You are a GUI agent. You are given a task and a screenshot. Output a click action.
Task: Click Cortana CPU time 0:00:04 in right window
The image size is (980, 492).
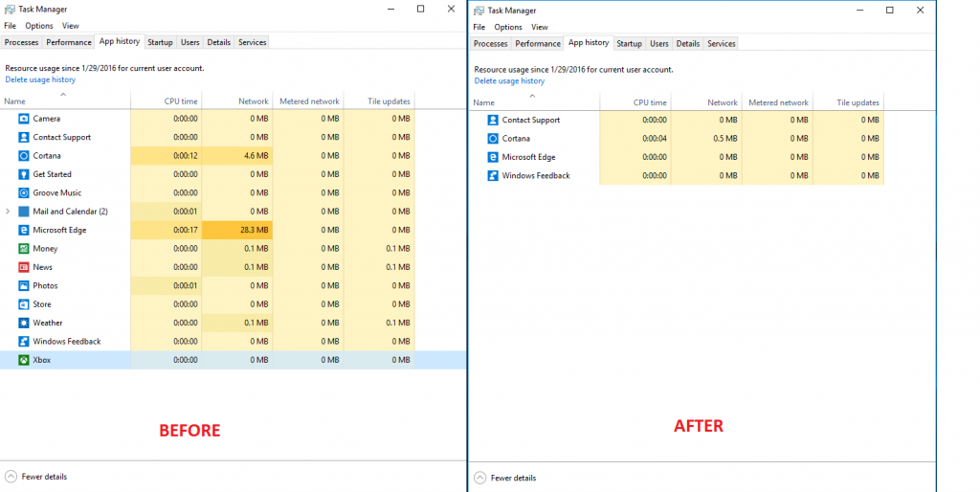[655, 138]
